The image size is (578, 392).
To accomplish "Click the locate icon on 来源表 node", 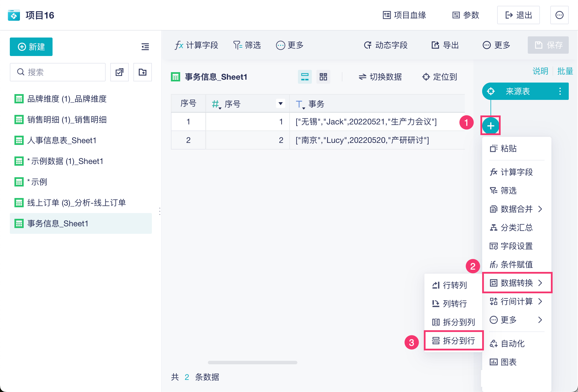I will point(491,91).
